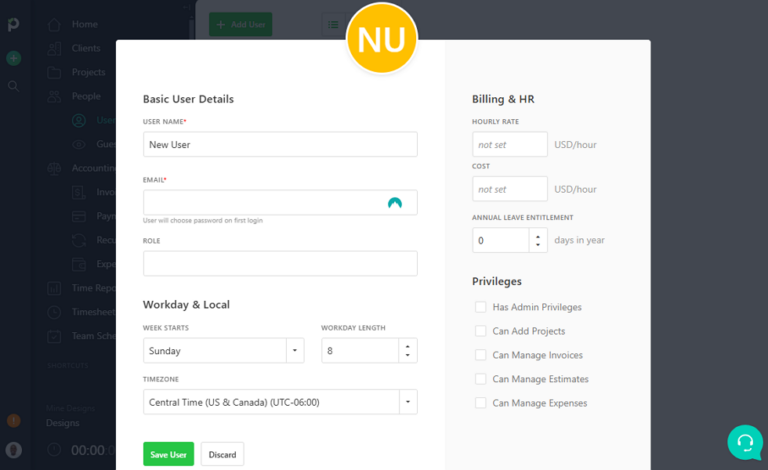Screen dimensions: 768x470
Task: Click the NU user avatar circle
Action: (x=381, y=38)
